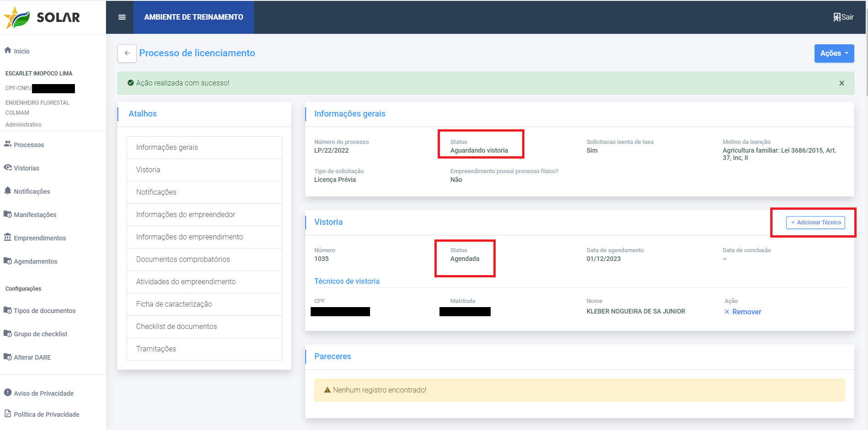Open Processos in the sidebar
Screen dimensions: 868x430
(x=24, y=145)
